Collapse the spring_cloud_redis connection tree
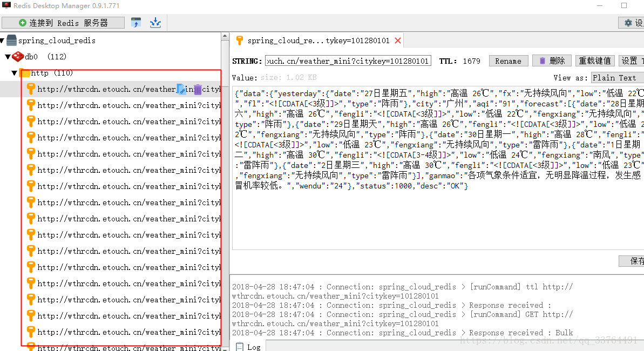The image size is (644, 351). coord(3,40)
